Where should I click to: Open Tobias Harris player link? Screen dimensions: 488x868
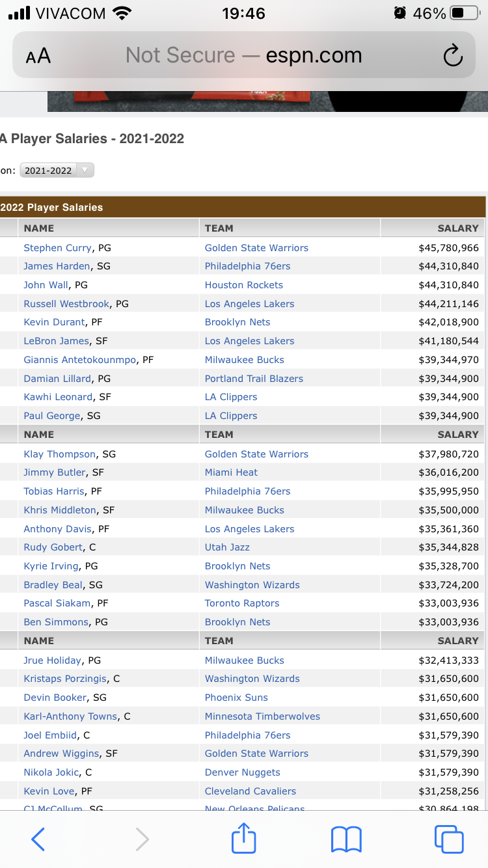pos(54,491)
